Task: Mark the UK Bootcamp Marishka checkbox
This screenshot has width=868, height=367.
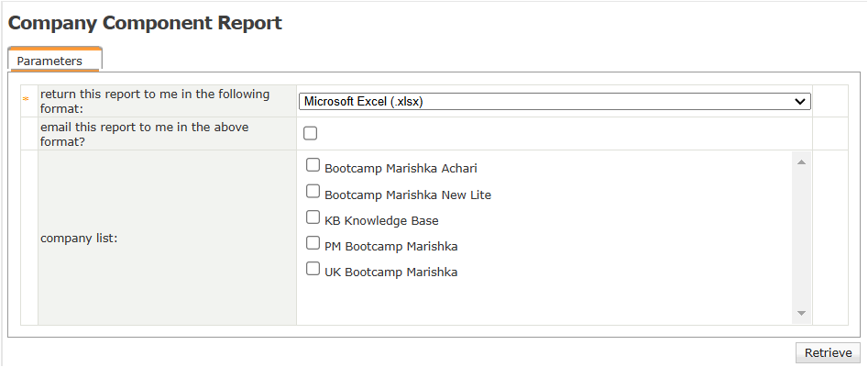Action: (313, 270)
